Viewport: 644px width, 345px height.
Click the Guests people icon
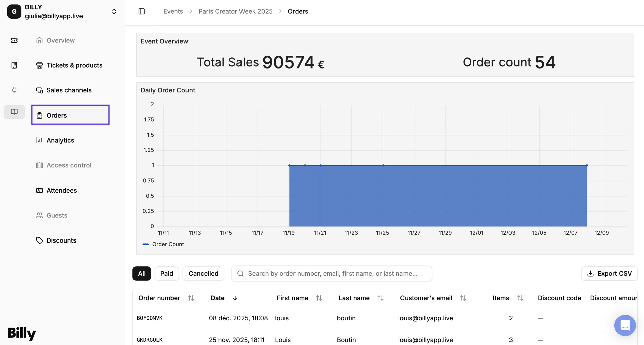39,215
